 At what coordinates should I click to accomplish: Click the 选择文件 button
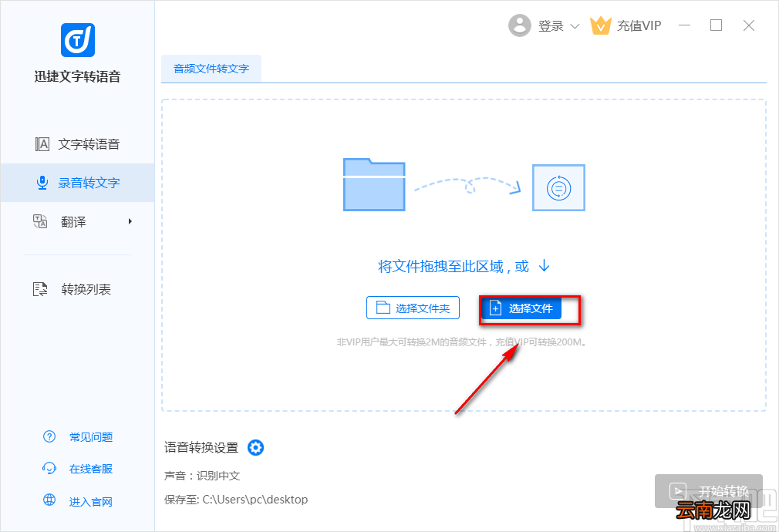click(521, 308)
